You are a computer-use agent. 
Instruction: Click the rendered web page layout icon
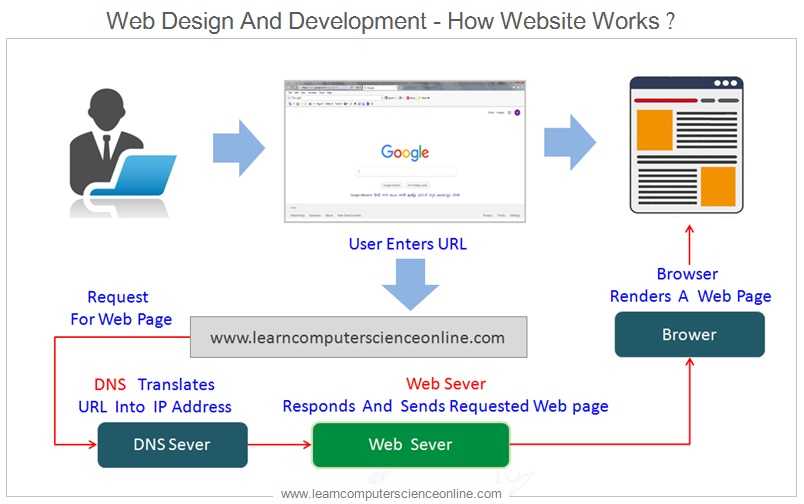[687, 145]
